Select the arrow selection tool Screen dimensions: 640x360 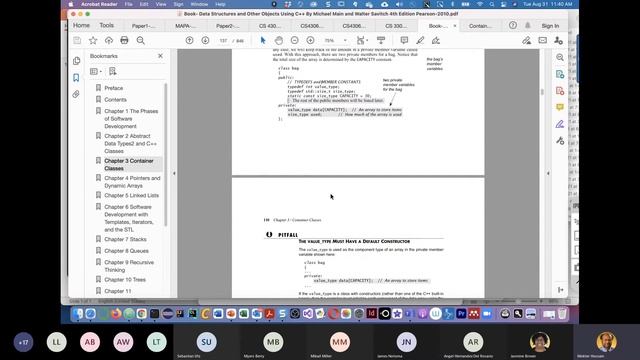click(x=263, y=40)
